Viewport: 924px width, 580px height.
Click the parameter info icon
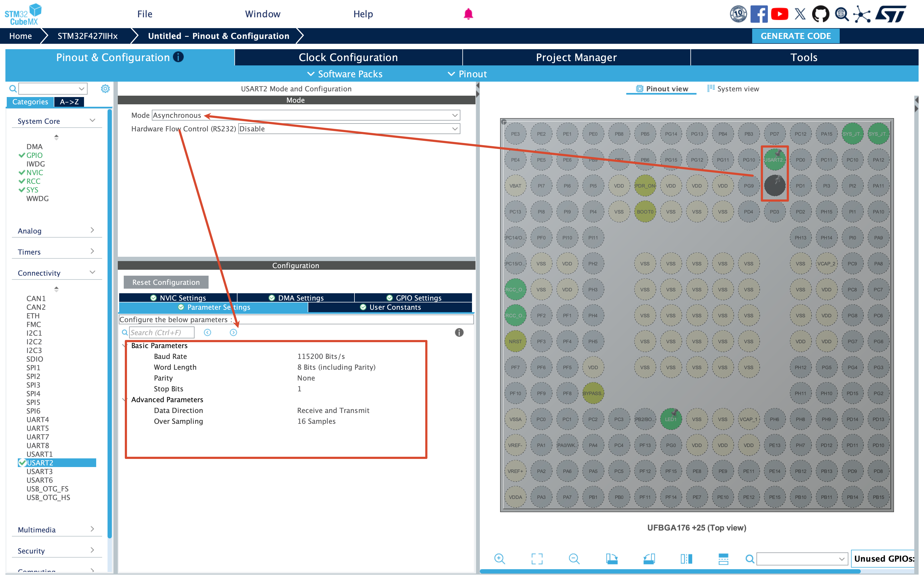(459, 333)
